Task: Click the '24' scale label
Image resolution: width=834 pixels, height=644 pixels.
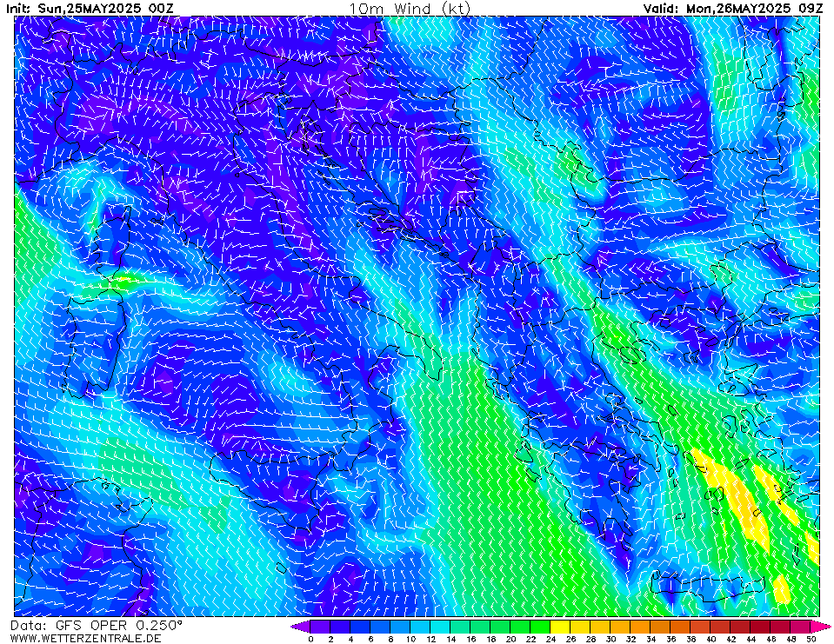Action: pyautogui.click(x=550, y=639)
